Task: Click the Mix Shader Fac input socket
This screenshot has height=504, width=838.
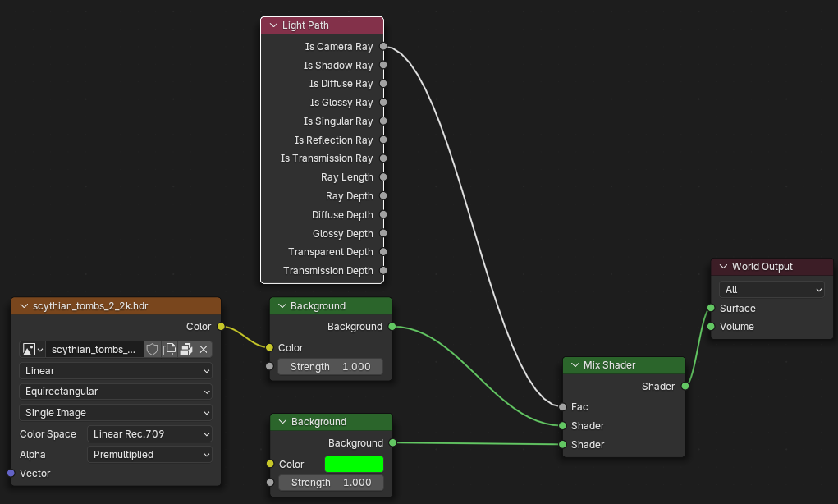Action: (562, 407)
